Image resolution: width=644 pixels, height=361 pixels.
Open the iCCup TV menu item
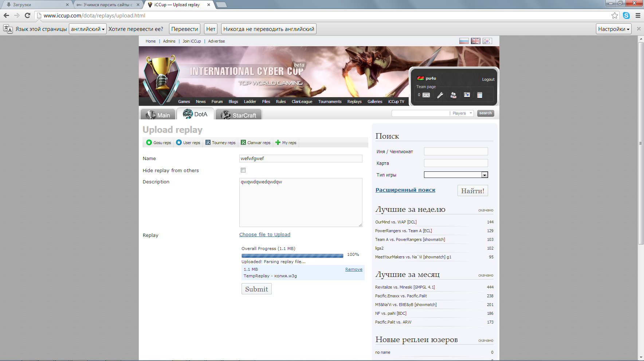396,102
